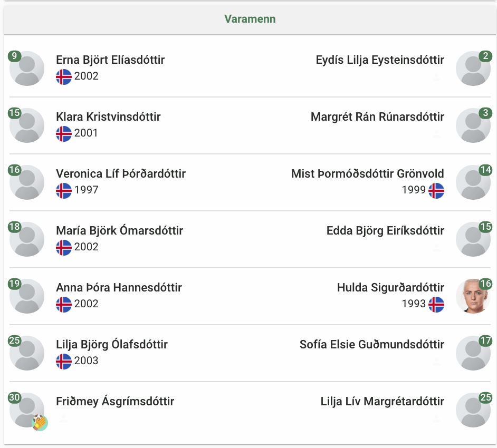497x448 pixels.
Task: Open avatar number 17 of Sofía Elsie
Action: click(473, 353)
